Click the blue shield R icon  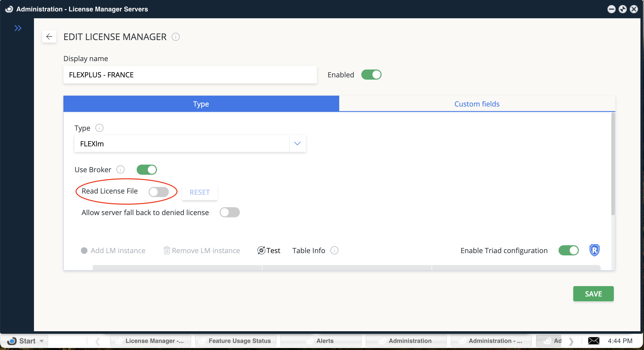tap(594, 250)
